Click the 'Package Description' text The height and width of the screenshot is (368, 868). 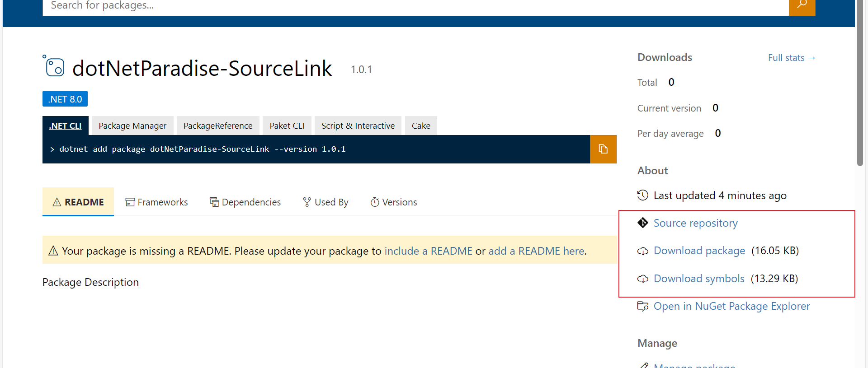click(x=90, y=282)
